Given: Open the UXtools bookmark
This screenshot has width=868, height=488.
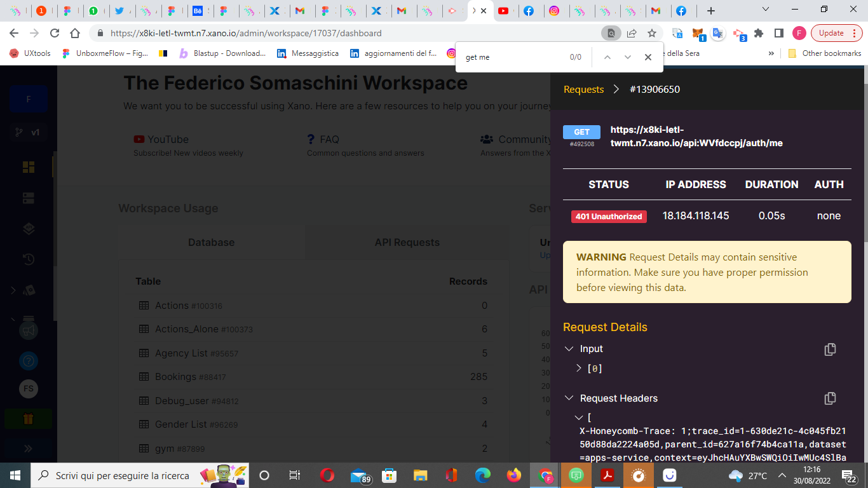Looking at the screenshot, I should pos(31,53).
